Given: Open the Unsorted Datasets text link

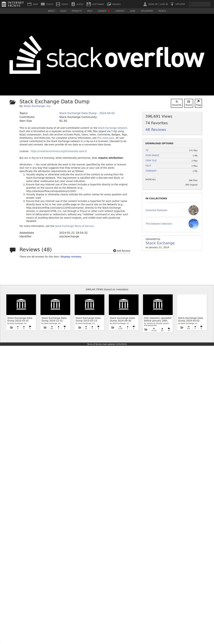Looking at the screenshot, I should [156, 210].
